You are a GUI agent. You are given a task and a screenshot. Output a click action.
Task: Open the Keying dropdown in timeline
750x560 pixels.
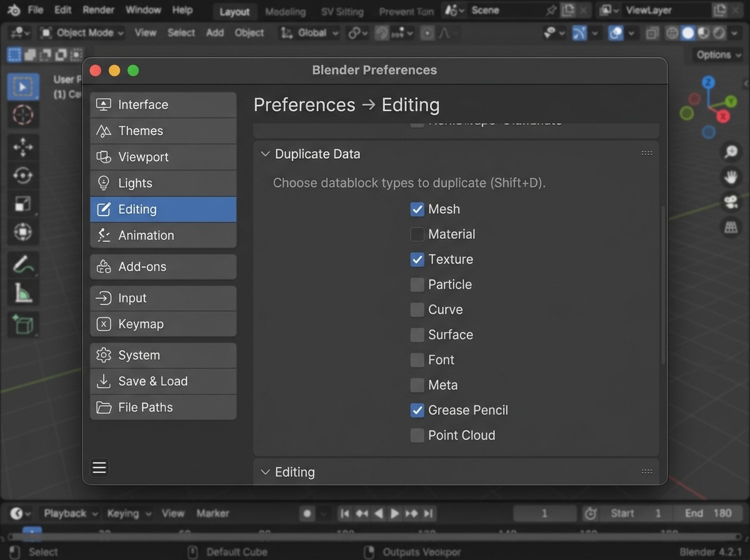tap(129, 513)
